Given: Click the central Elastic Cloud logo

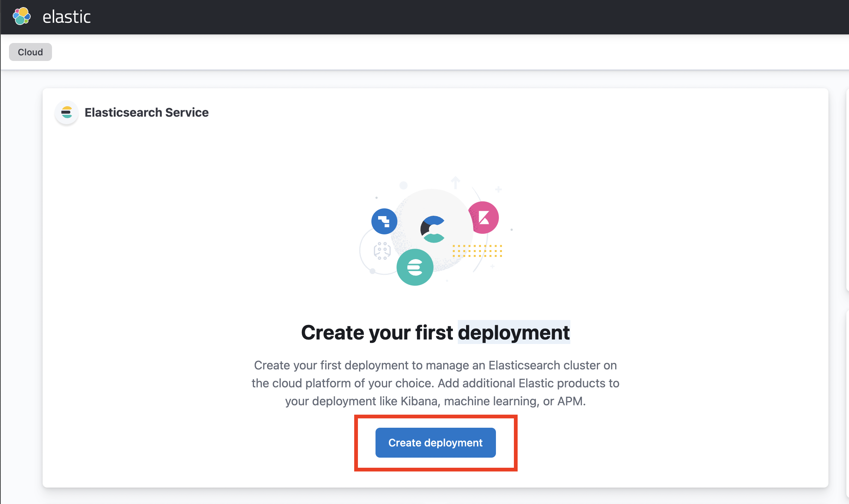Looking at the screenshot, I should pos(433,229).
